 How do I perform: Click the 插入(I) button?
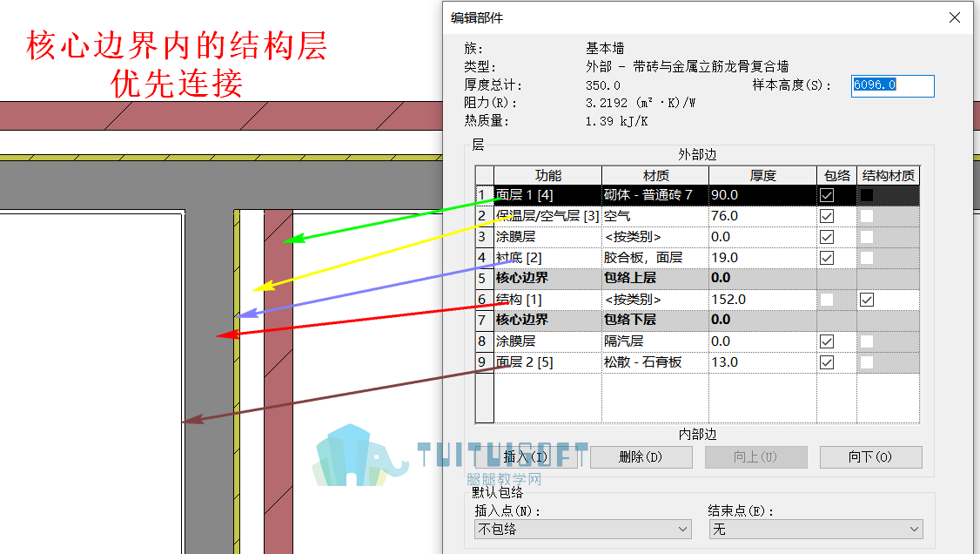click(x=527, y=457)
